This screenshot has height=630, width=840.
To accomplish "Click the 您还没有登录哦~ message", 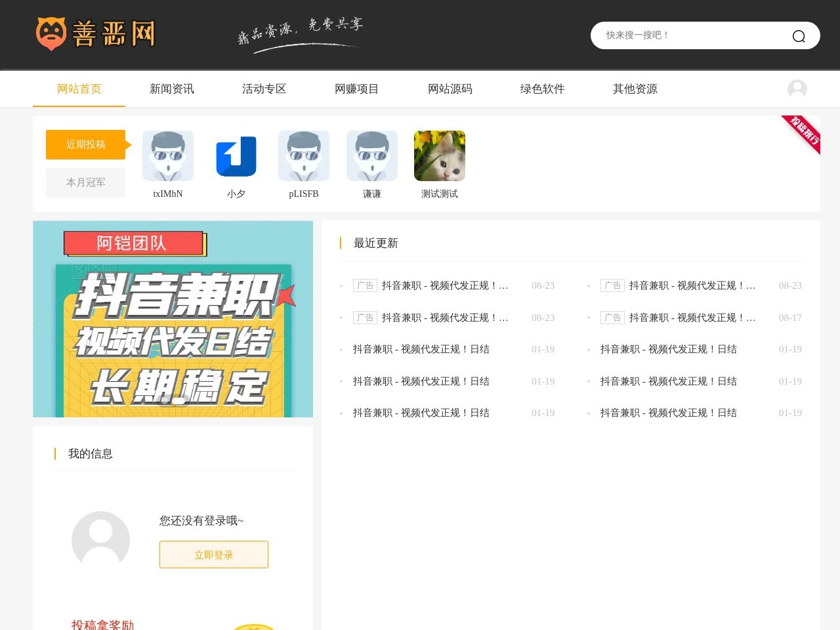I will point(201,520).
